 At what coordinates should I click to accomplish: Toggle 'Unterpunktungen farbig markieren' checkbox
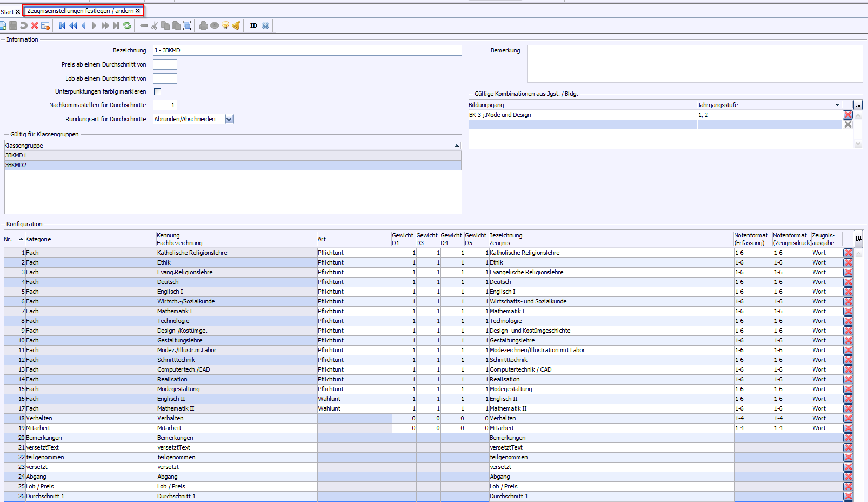click(158, 92)
